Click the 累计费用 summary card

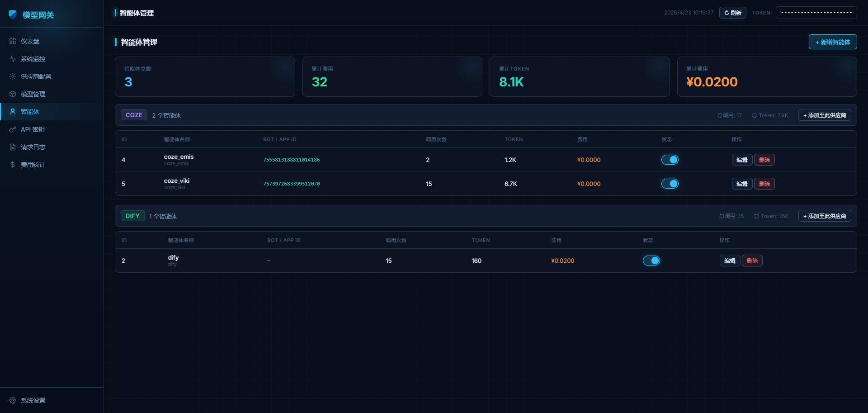(x=767, y=76)
